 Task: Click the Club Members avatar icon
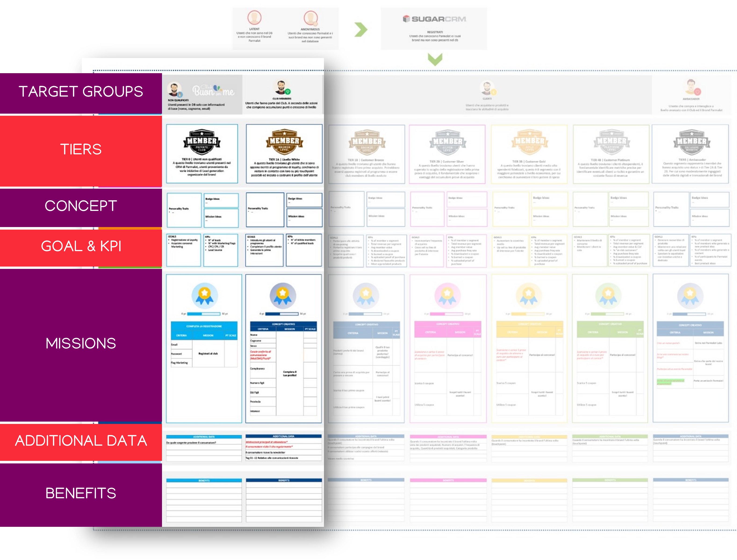[282, 88]
